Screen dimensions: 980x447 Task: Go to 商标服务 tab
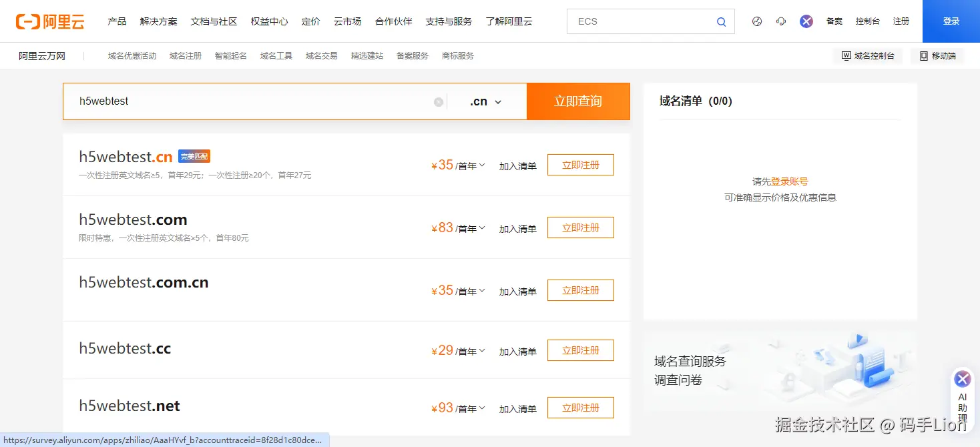(458, 56)
